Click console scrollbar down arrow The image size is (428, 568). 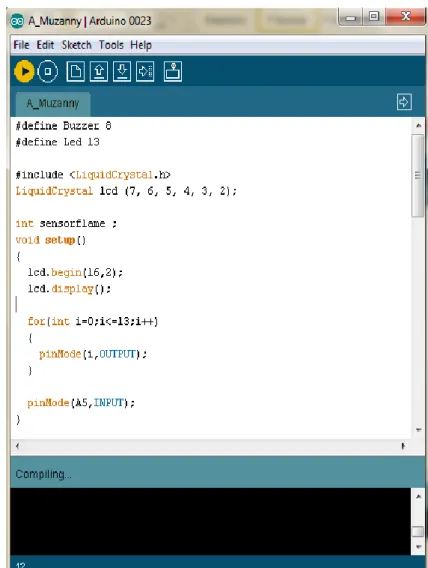click(418, 547)
